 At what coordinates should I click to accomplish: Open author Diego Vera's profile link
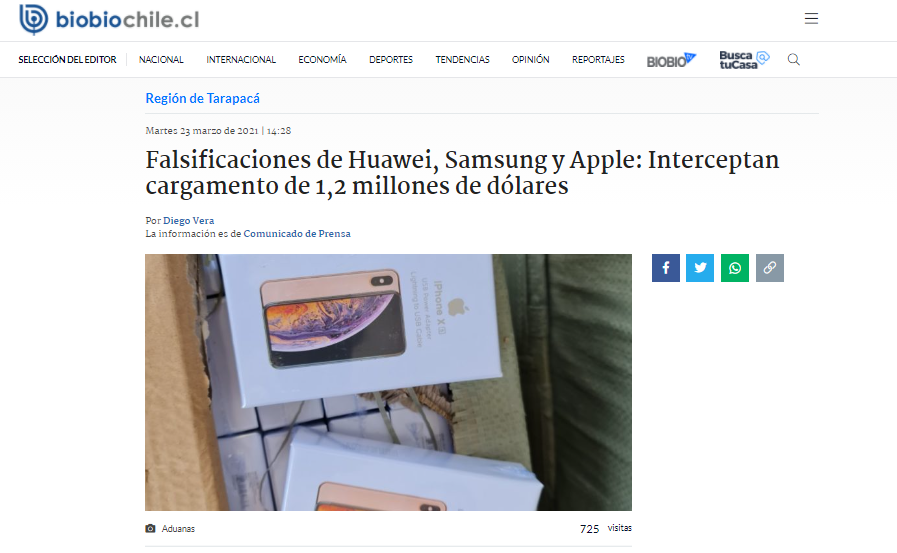coord(188,221)
